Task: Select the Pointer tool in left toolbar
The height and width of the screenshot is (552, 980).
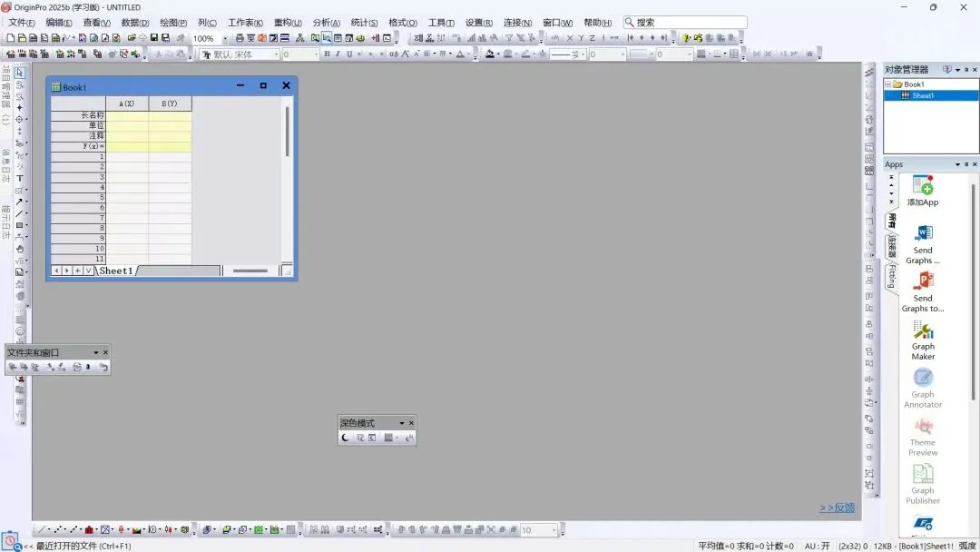Action: pos(19,74)
